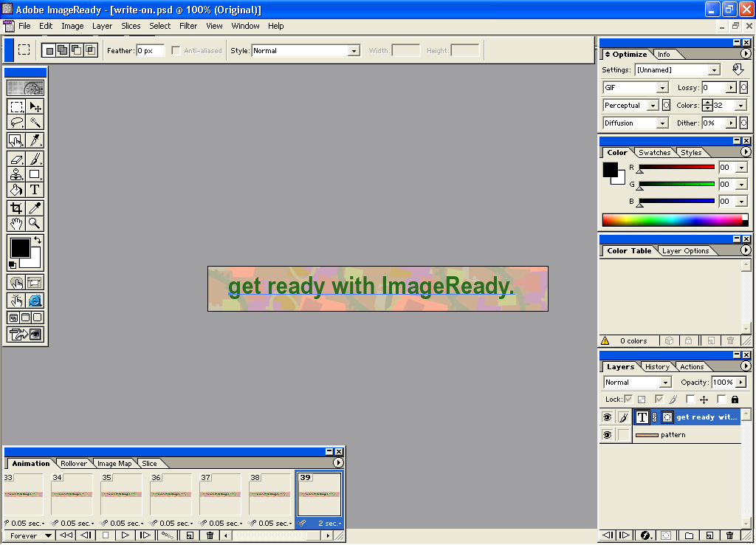Create a new layer set folder
Screen dimensions: 756x545
(690, 535)
